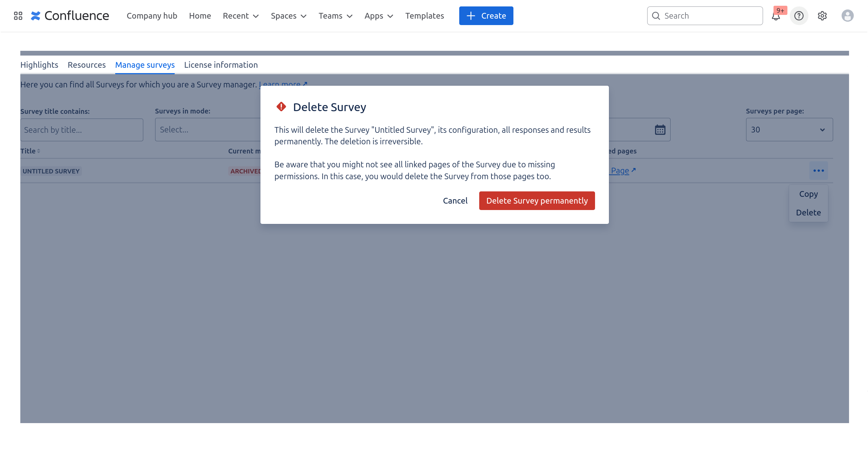Open Confluence settings gear

point(822,16)
